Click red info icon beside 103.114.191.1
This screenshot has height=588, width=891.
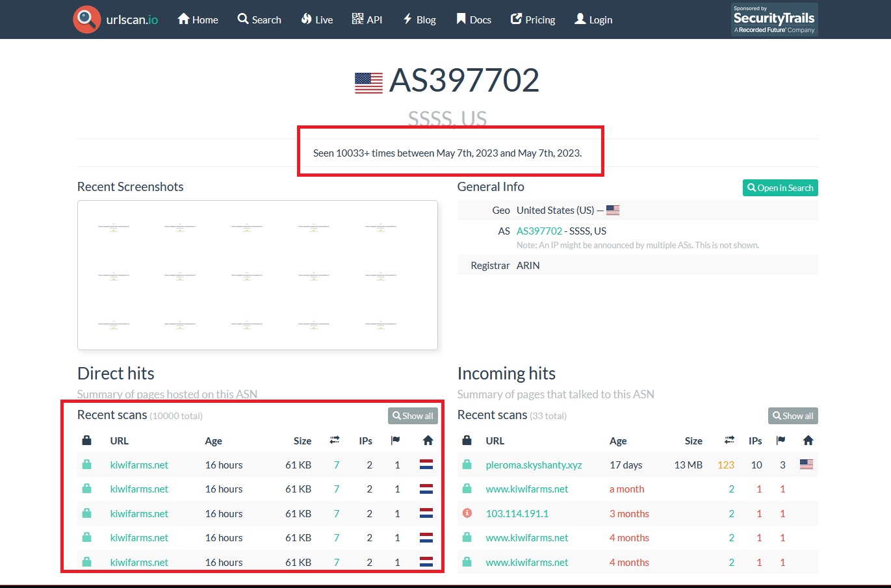pos(467,513)
